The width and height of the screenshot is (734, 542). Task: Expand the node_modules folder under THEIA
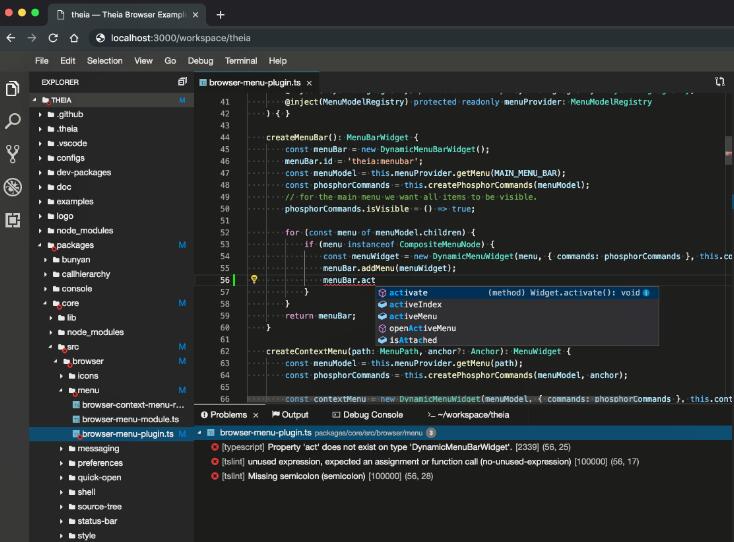tap(40, 230)
